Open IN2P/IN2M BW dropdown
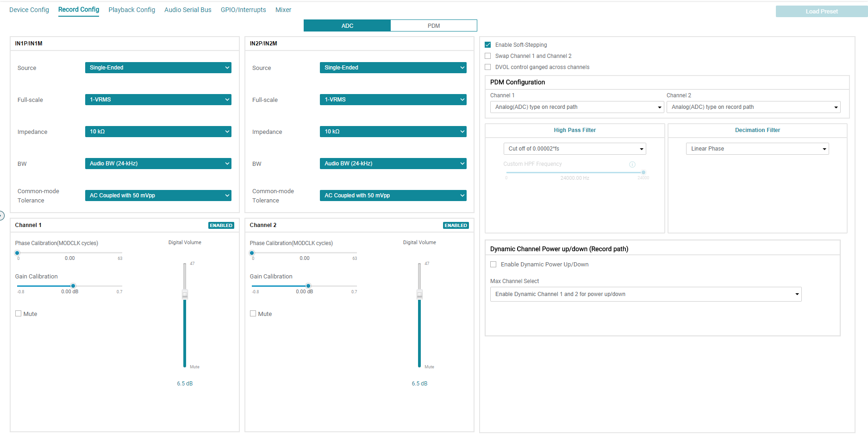Screen dimensions: 868x448 point(393,164)
